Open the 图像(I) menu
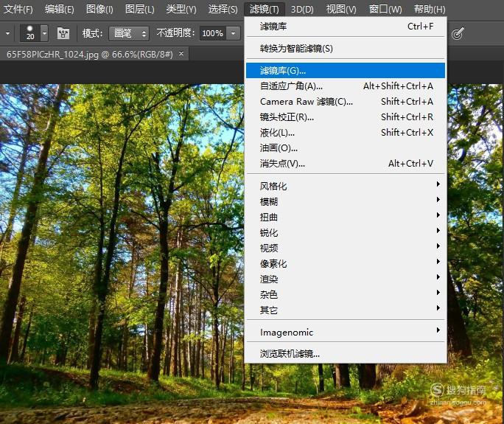 (99, 9)
